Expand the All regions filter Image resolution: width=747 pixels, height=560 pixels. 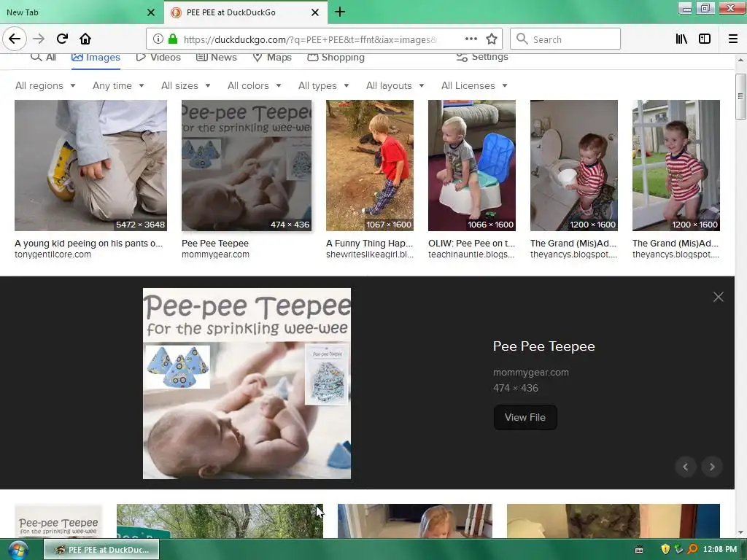coord(45,86)
